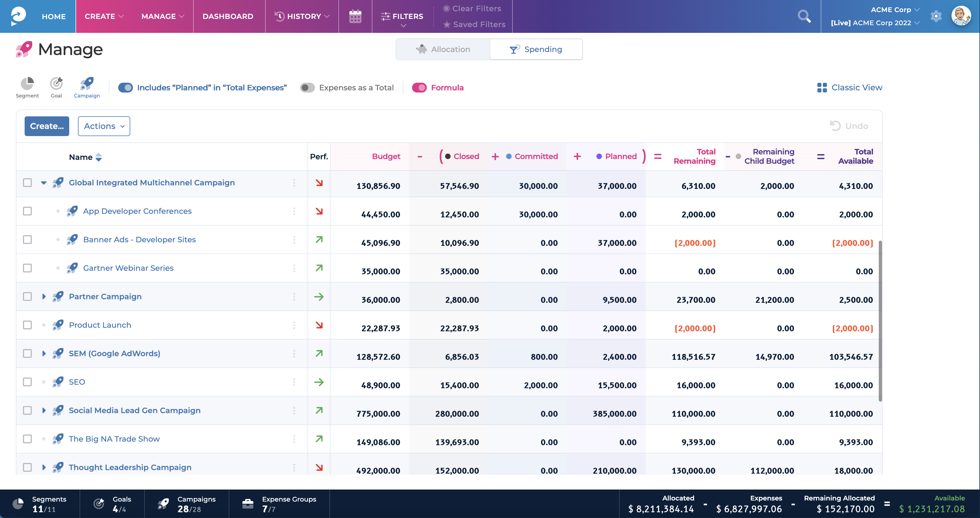Click the Segments pie icon in bottom bar
This screenshot has height=518, width=980.
coord(18,504)
